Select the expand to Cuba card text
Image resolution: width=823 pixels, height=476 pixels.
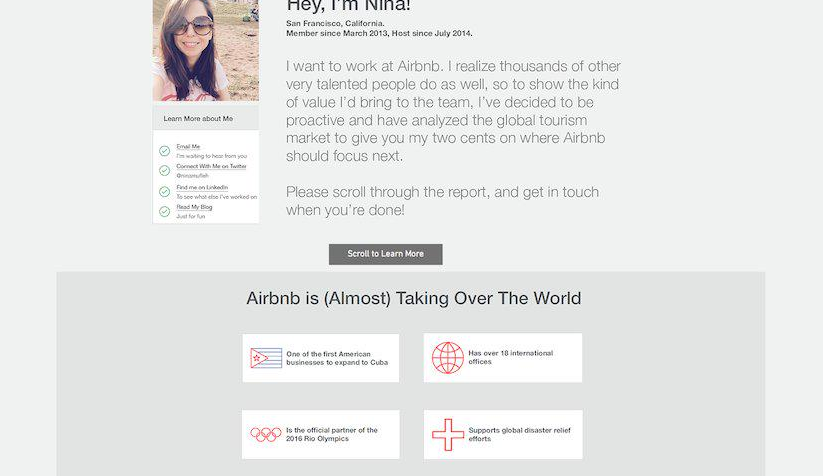tap(337, 358)
